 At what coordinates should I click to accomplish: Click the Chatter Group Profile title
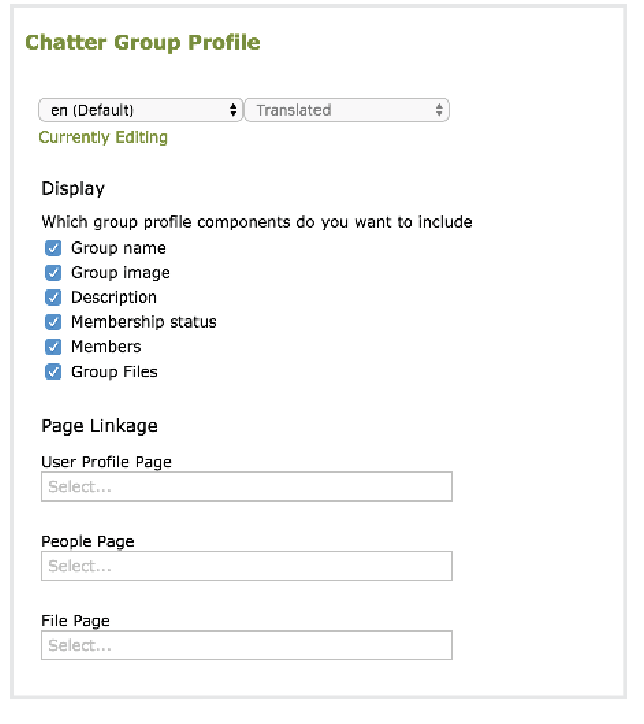pyautogui.click(x=142, y=43)
